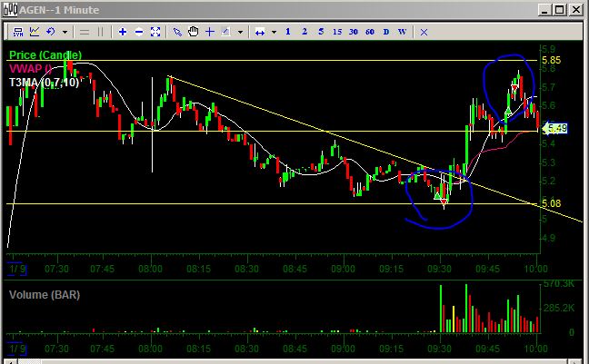
Task: Open the chart studies icon
Action: coord(35,32)
